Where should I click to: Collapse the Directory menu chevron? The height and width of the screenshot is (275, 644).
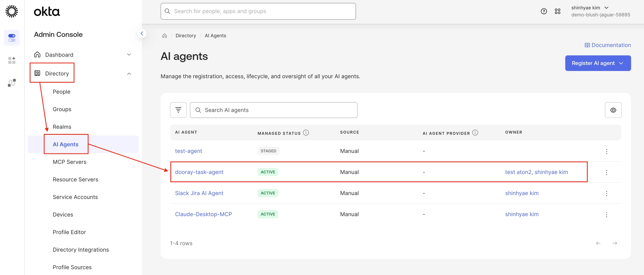[x=129, y=74]
